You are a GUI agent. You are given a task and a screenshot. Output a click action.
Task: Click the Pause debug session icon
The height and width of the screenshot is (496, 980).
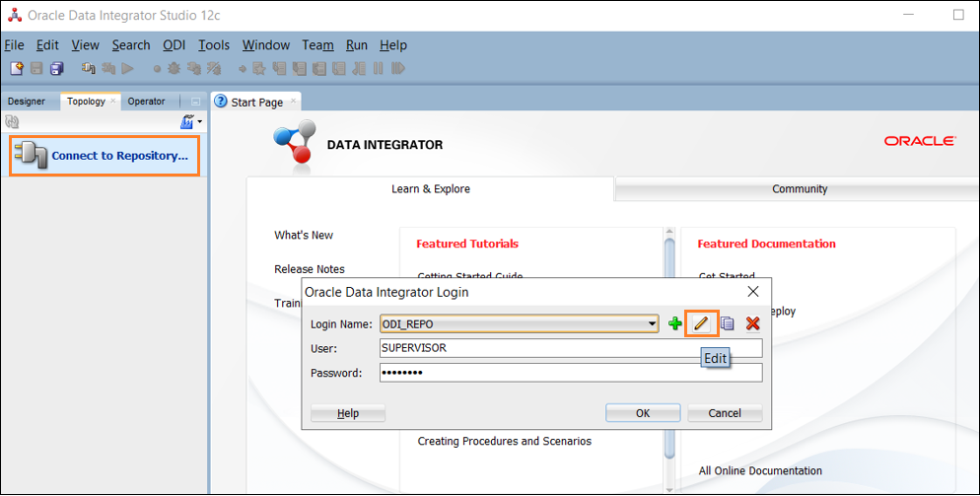379,68
